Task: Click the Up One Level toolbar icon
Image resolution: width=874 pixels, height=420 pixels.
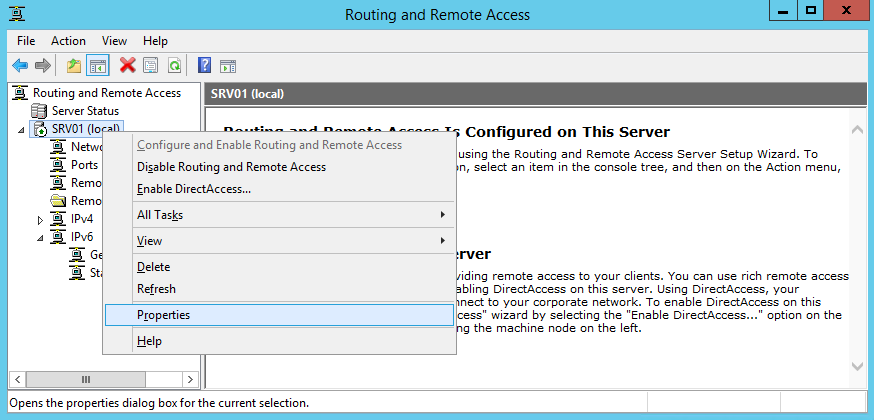Action: [x=73, y=66]
